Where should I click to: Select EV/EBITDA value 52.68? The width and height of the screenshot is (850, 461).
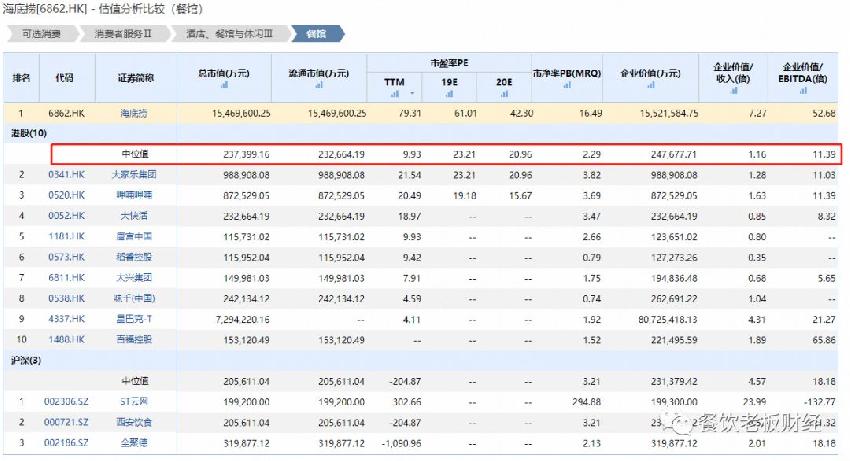823,113
